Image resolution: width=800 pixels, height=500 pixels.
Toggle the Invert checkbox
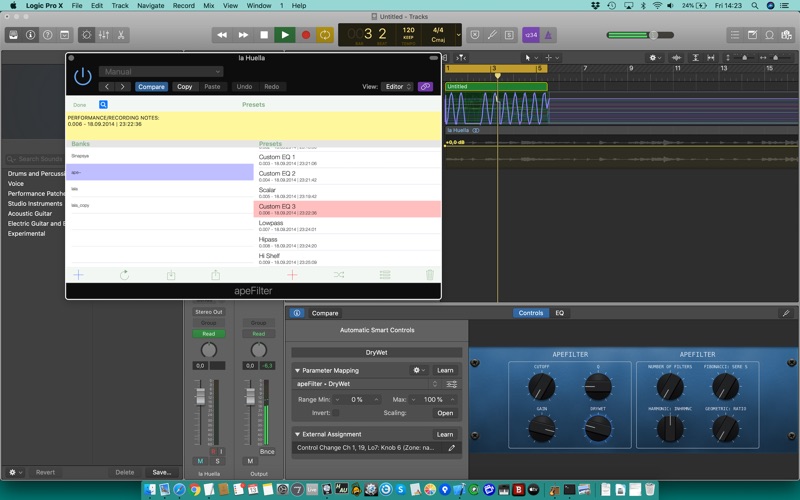335,413
